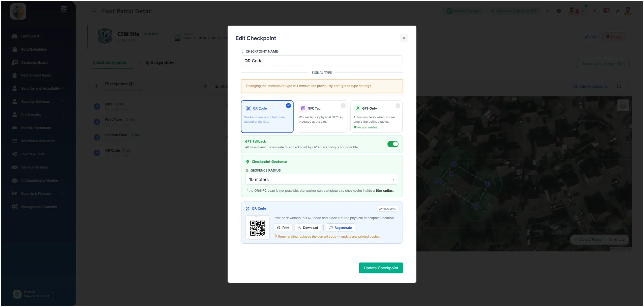The width and height of the screenshot is (644, 307).
Task: Click the checkmark badge icon in header
Action: click(559, 11)
